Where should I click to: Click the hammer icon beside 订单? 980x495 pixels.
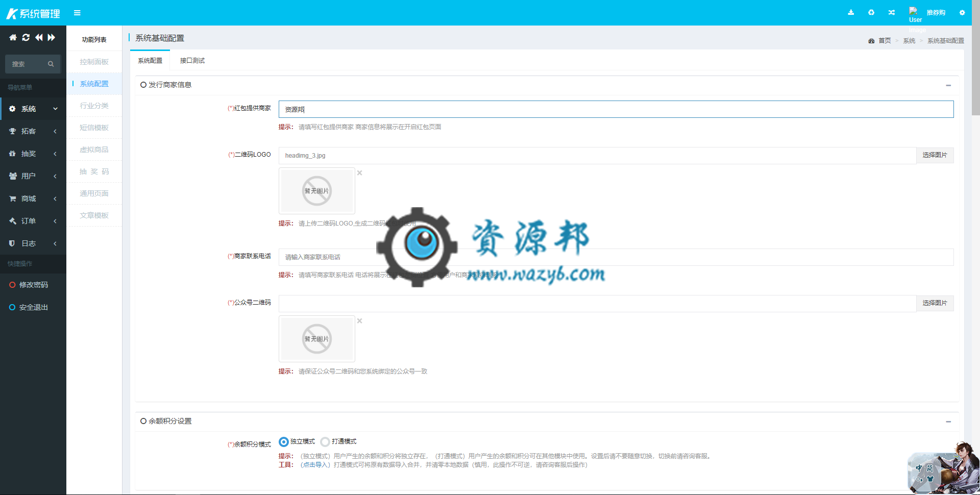[x=12, y=221]
